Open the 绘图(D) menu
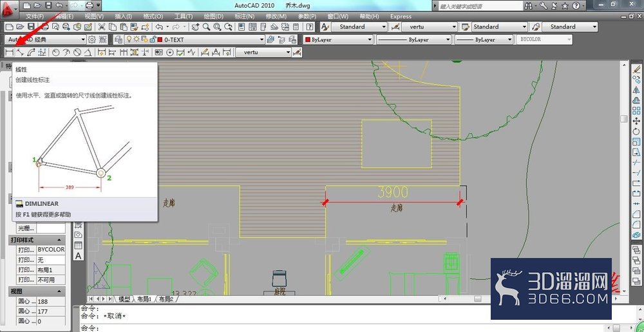Viewport: 644px width, 332px height. [214, 17]
